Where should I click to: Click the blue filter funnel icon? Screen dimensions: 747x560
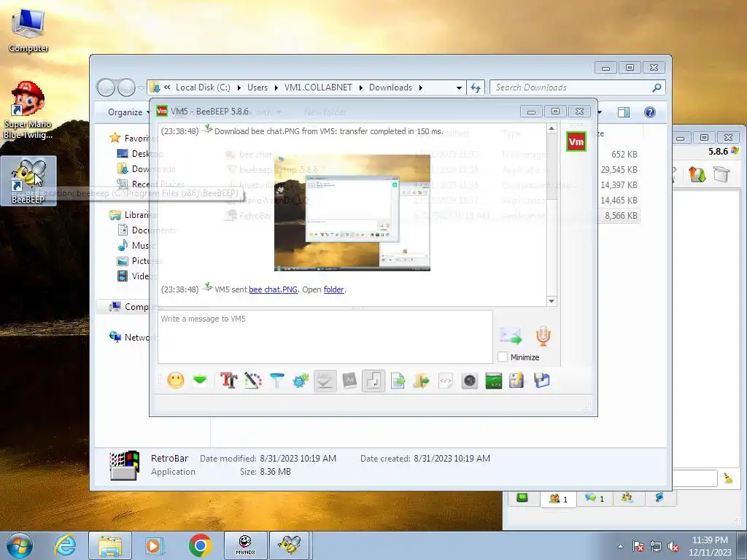[x=276, y=381]
